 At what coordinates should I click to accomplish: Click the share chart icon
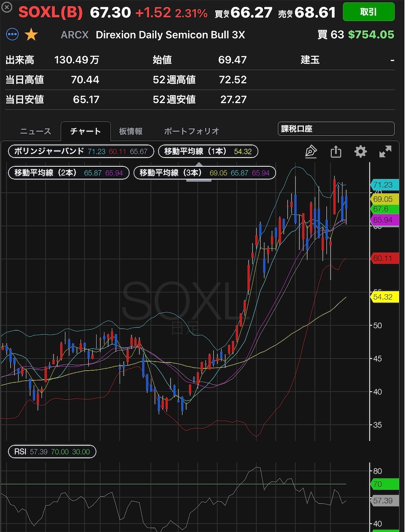point(336,152)
